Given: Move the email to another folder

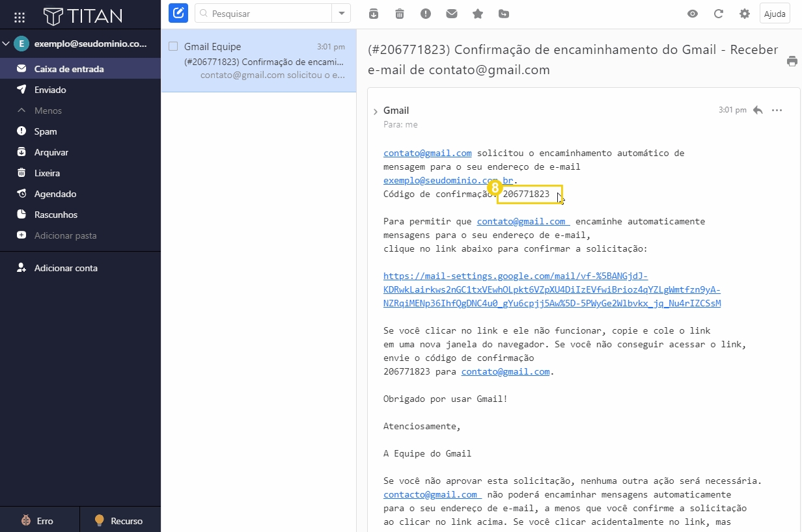Looking at the screenshot, I should coord(503,12).
